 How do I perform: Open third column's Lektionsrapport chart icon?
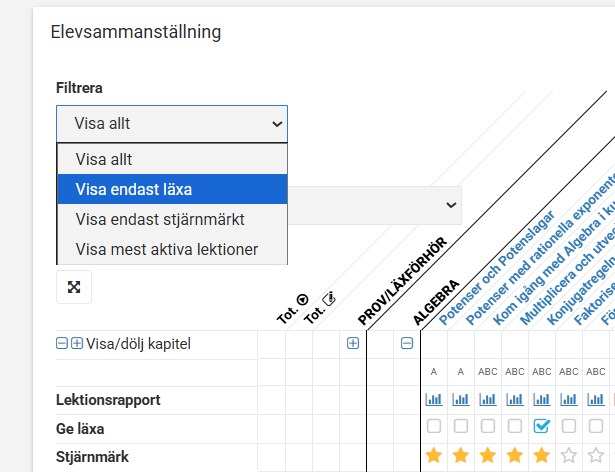tap(488, 400)
